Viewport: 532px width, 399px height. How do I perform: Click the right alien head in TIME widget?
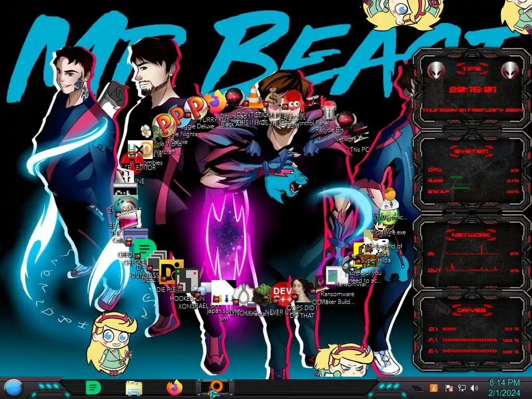click(510, 70)
